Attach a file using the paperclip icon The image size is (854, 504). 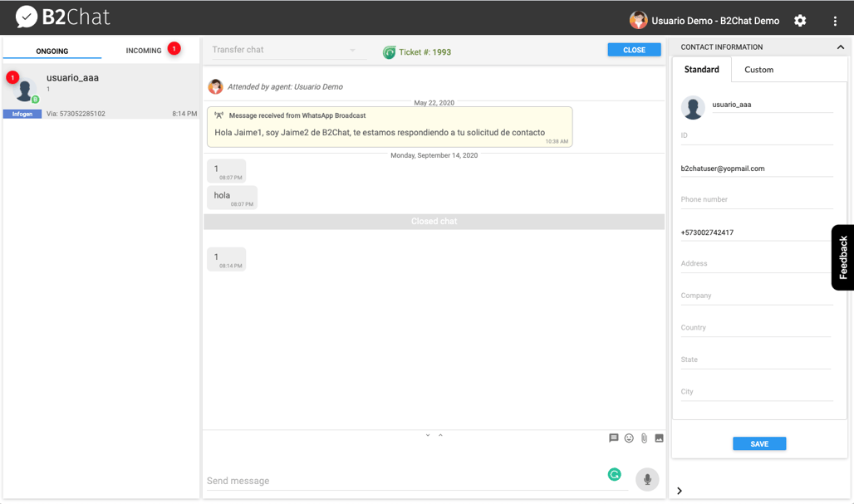644,438
